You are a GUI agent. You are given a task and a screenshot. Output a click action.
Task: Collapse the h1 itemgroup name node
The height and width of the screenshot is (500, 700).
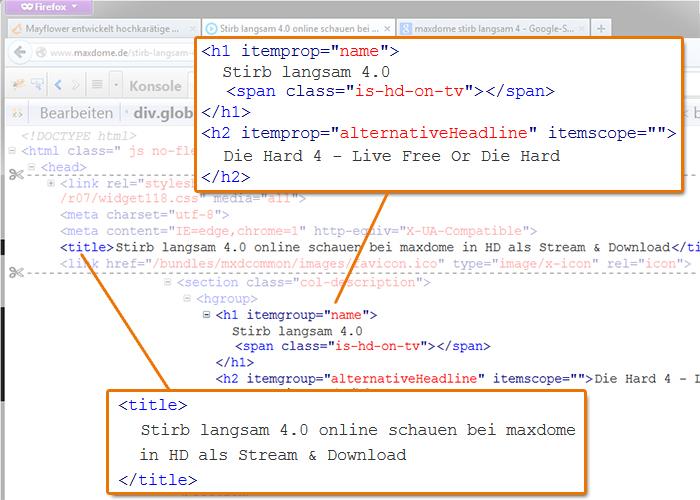(x=206, y=315)
